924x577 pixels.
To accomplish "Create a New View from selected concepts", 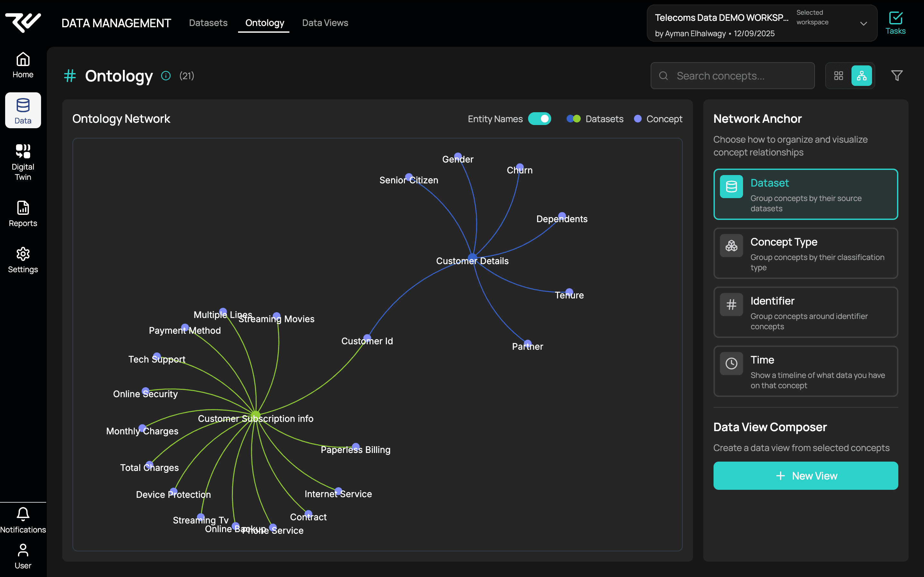I will click(806, 475).
